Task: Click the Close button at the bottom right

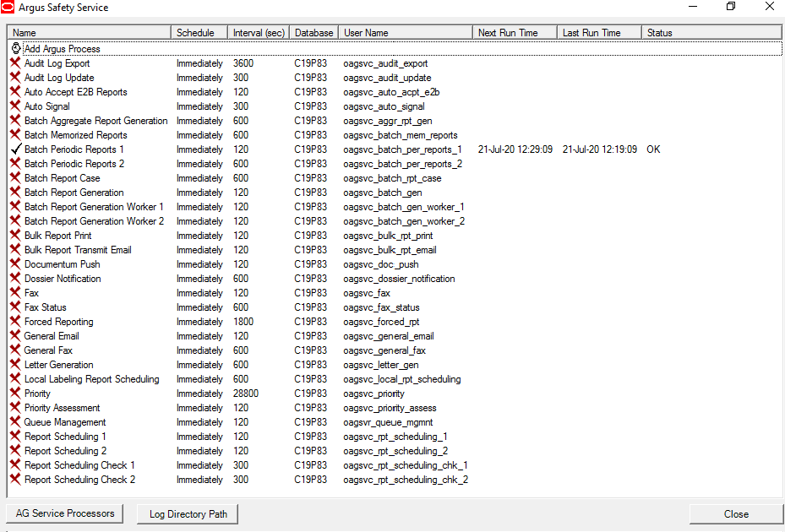Action: (x=736, y=514)
